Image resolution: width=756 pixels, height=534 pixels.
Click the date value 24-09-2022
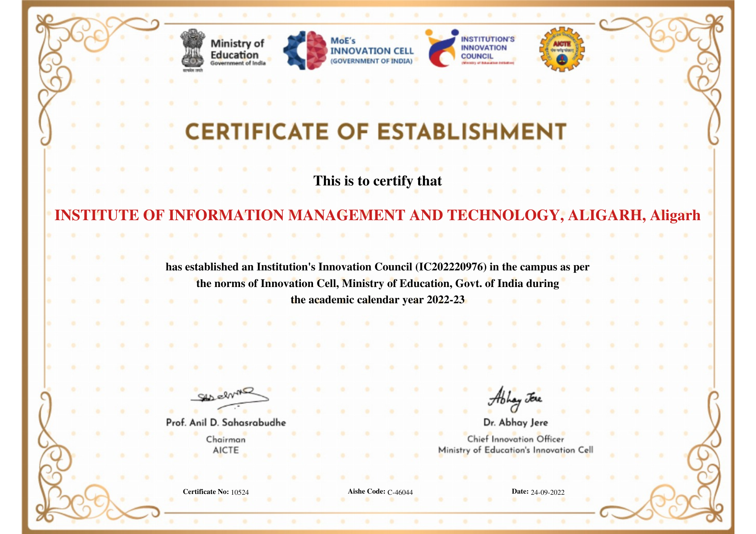548,492
